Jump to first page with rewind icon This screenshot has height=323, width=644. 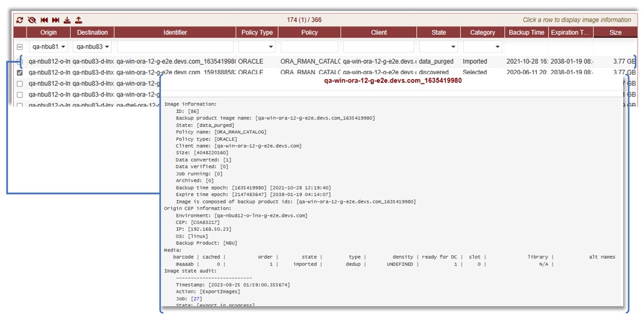[x=44, y=20]
